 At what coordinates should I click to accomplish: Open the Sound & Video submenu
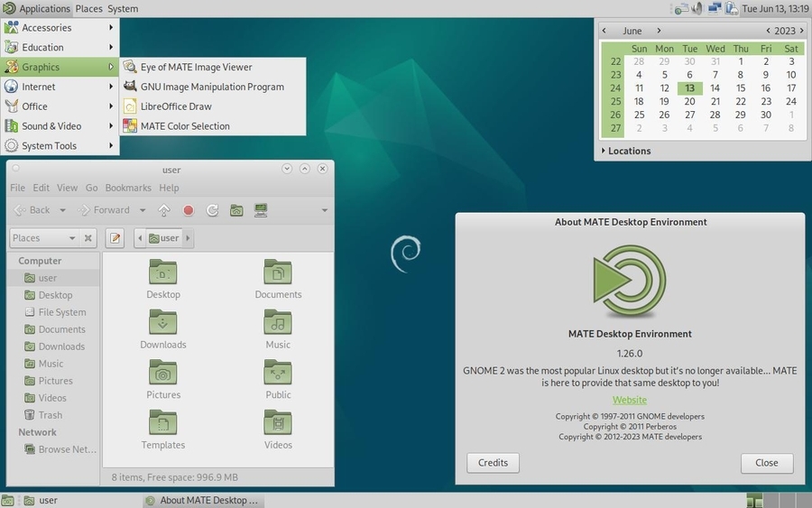pyautogui.click(x=60, y=125)
